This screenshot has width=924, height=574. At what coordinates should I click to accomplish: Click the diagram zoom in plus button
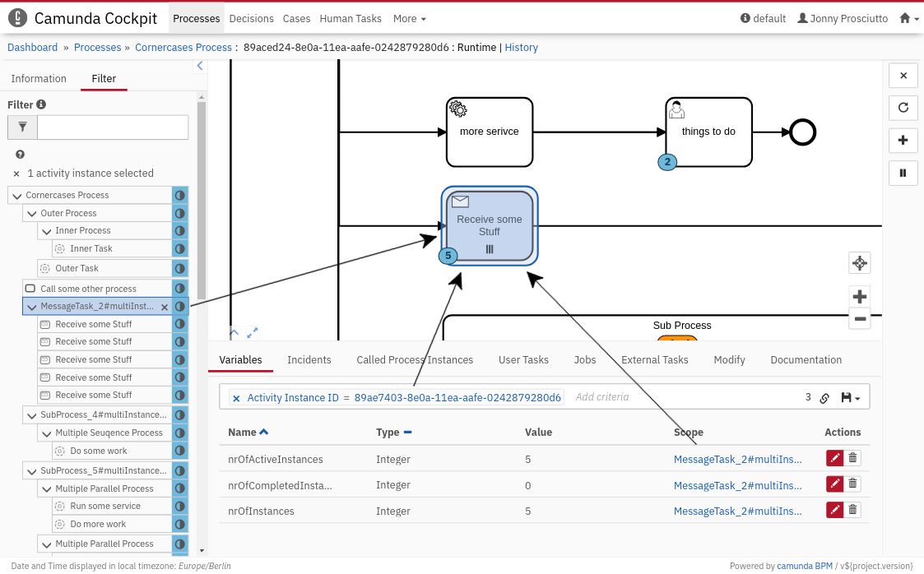[860, 297]
